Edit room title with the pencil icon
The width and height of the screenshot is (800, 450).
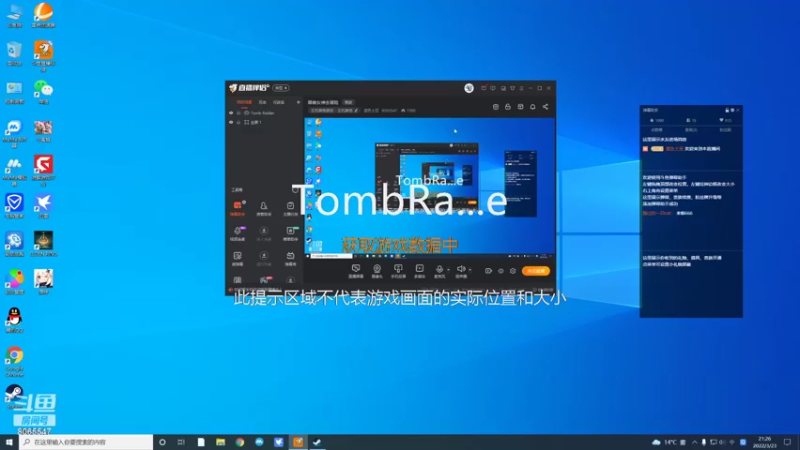pos(356,110)
